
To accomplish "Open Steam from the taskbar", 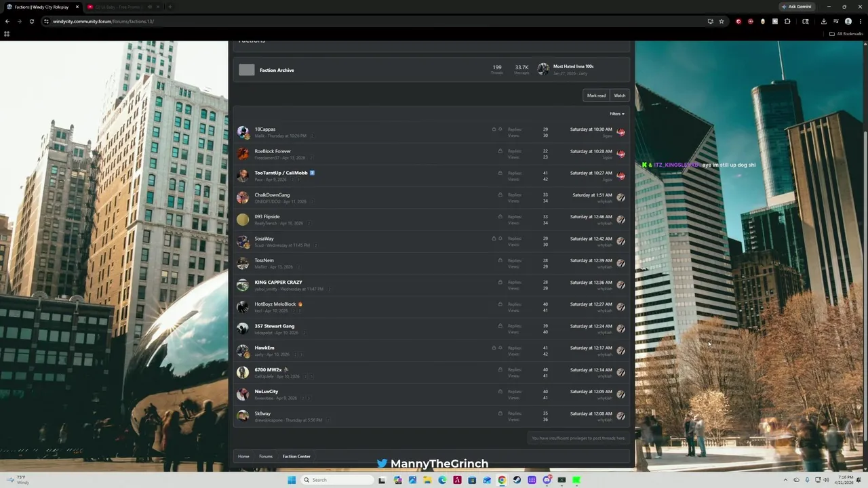I will tap(517, 480).
